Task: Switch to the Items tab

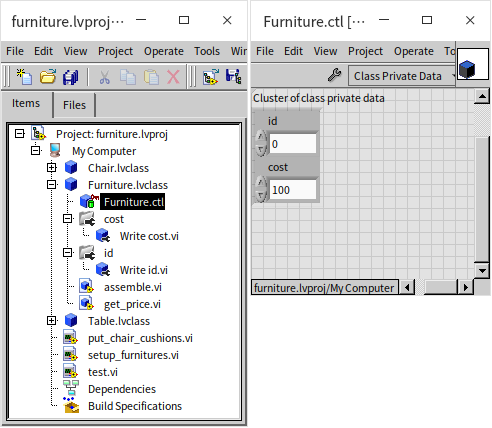Action: (26, 104)
